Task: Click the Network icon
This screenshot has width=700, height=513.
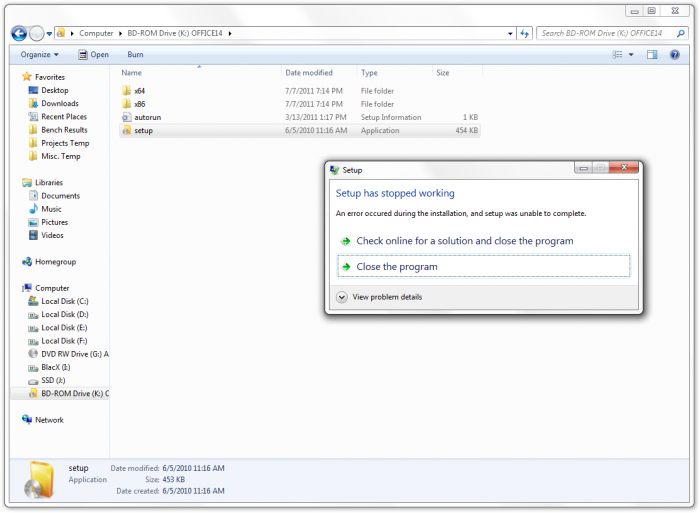Action: pos(27,420)
